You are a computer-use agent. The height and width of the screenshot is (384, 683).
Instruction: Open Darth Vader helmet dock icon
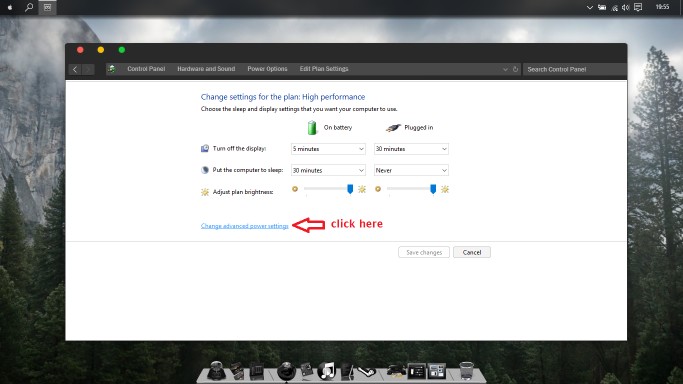click(216, 371)
